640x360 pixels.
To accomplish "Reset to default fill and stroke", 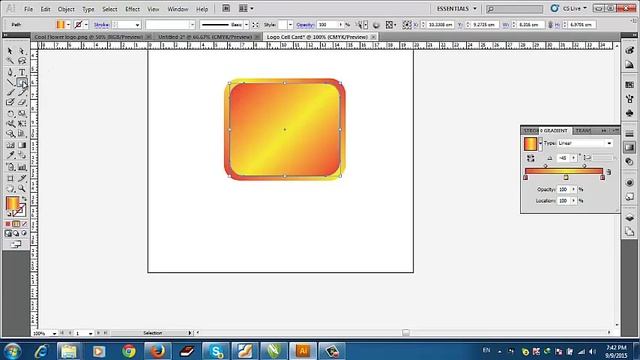I will tap(9, 213).
